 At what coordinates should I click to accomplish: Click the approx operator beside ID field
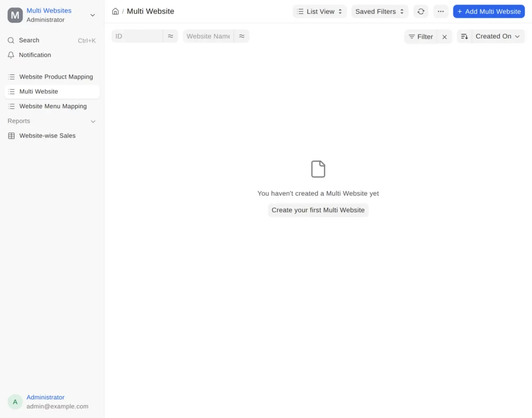click(170, 36)
